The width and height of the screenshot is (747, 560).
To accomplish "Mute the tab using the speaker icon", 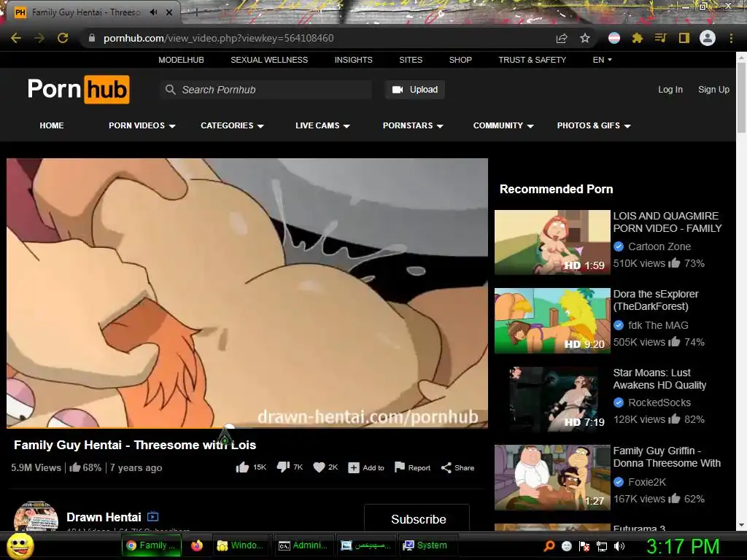I will click(x=153, y=12).
